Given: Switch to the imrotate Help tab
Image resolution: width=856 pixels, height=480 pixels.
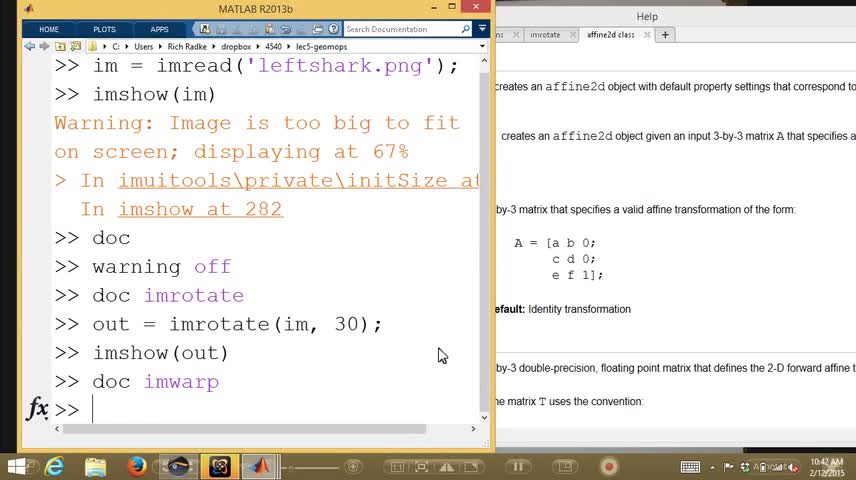Looking at the screenshot, I should point(545,34).
